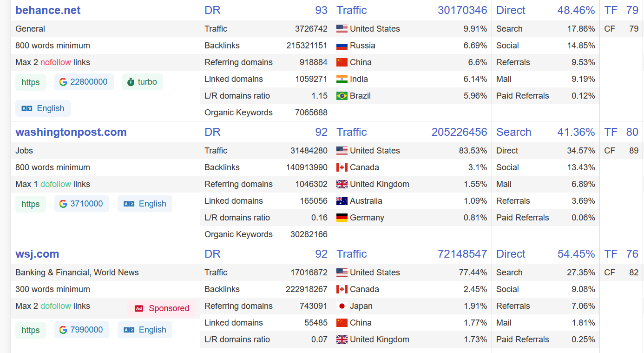
Task: Click the United Kingdom flag in washingtonpost.com traffic
Action: 342,184
